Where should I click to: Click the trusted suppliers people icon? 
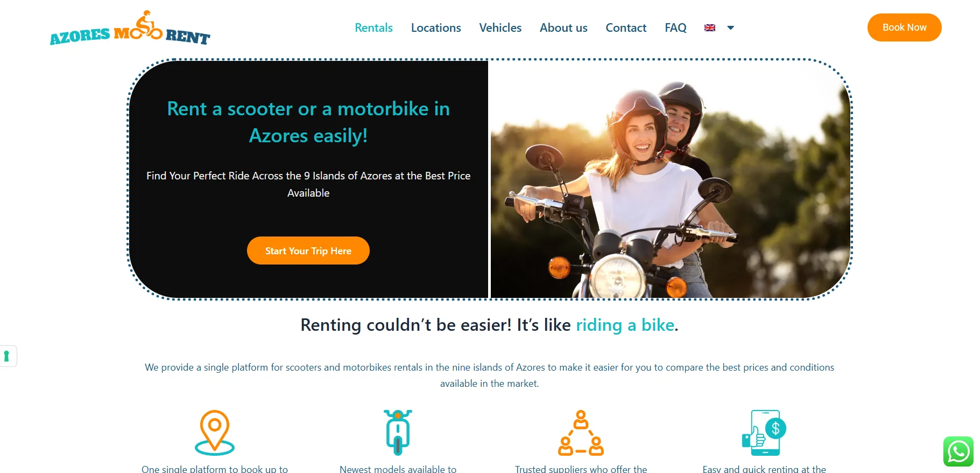pos(581,433)
